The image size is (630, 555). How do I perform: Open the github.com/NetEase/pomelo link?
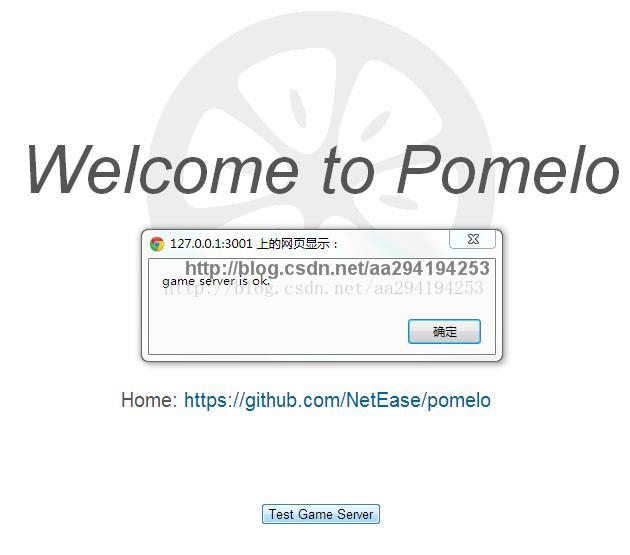click(337, 400)
